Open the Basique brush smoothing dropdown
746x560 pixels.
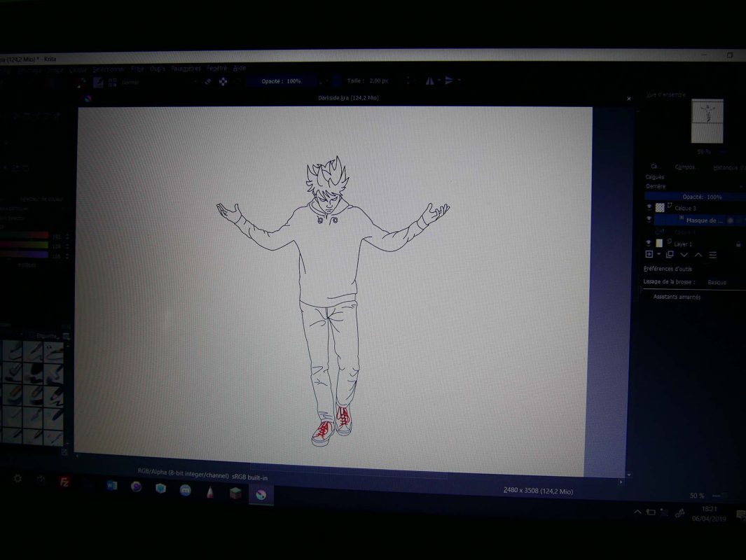(x=721, y=282)
